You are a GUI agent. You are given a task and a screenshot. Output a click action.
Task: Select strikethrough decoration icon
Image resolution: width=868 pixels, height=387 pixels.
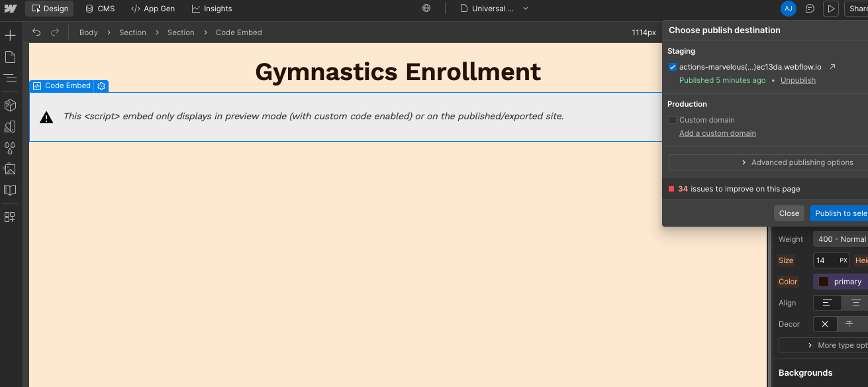point(849,324)
